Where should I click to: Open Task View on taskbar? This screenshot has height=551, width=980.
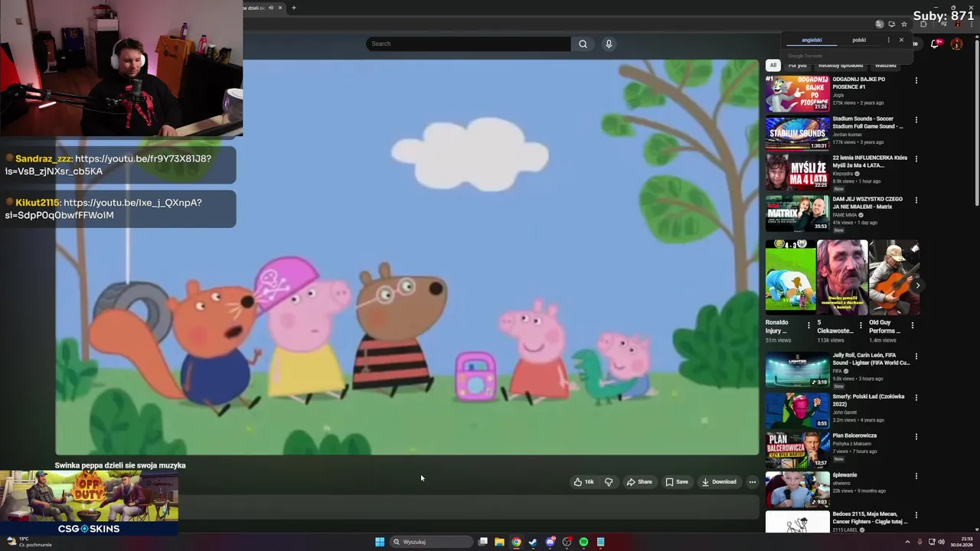(483, 542)
